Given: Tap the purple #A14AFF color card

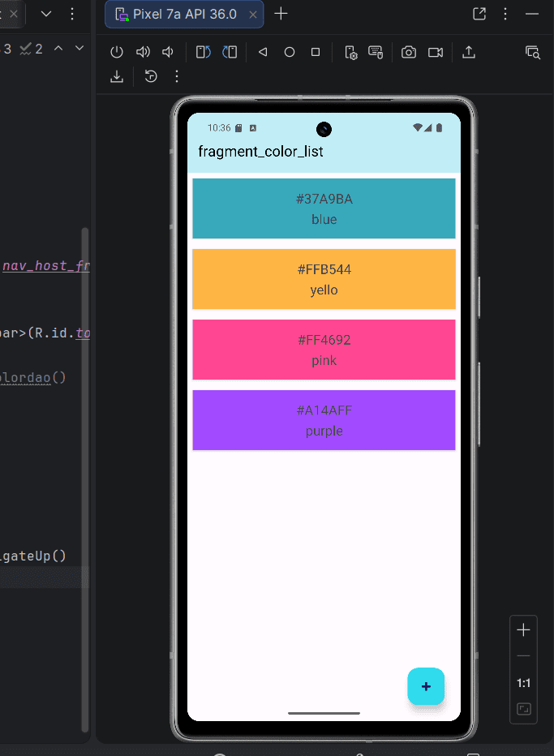Looking at the screenshot, I should click(x=324, y=420).
